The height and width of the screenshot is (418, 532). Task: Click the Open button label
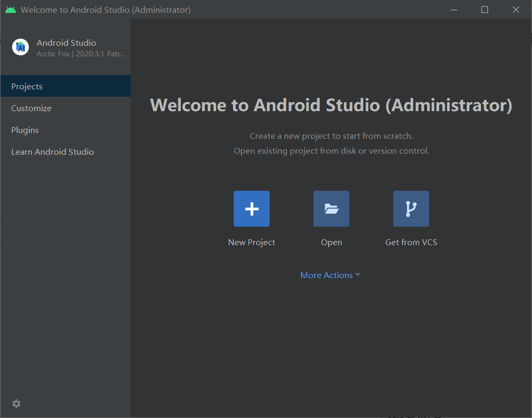331,242
